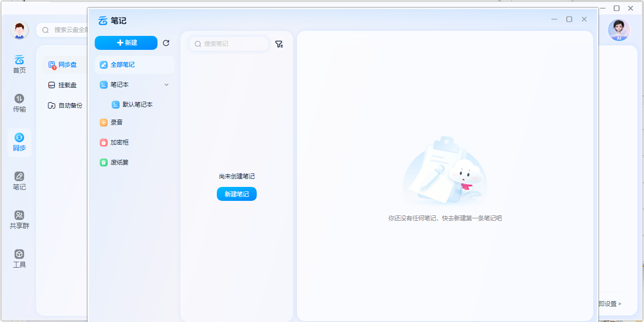Click the blue 新建 button
This screenshot has width=644, height=322.
tap(126, 43)
